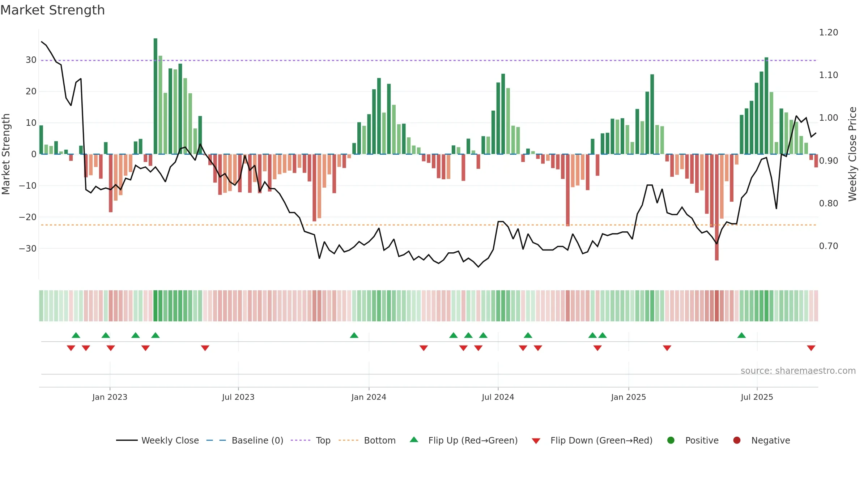This screenshot has height=488, width=868.
Task: Click the 1.20 price axis value
Action: coord(829,33)
